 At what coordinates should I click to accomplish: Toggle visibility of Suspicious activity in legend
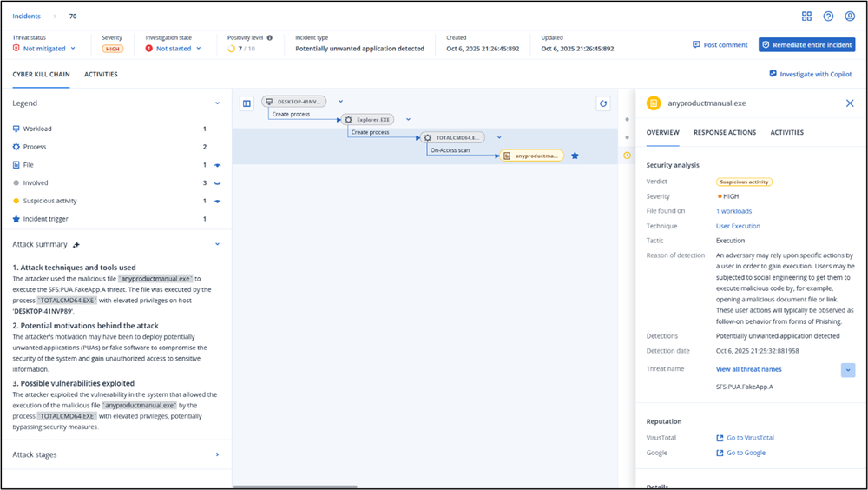[x=217, y=202]
